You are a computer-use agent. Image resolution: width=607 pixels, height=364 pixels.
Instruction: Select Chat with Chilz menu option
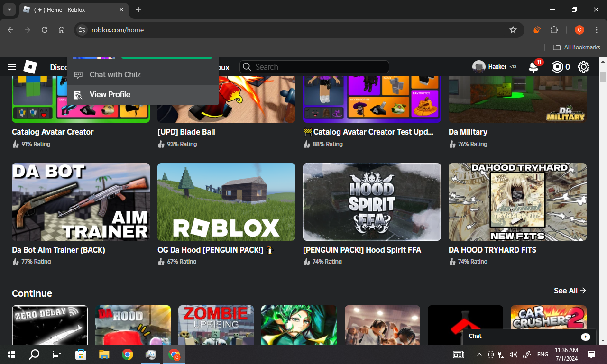142,75
